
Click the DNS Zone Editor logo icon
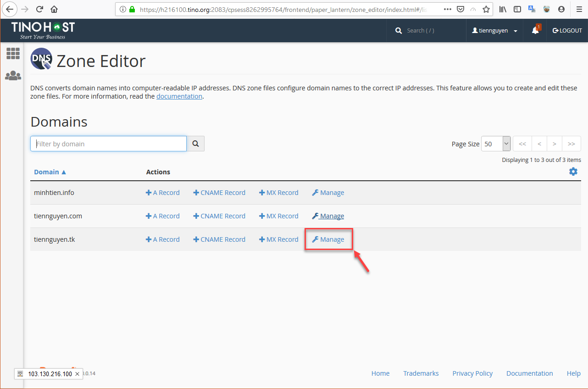41,59
